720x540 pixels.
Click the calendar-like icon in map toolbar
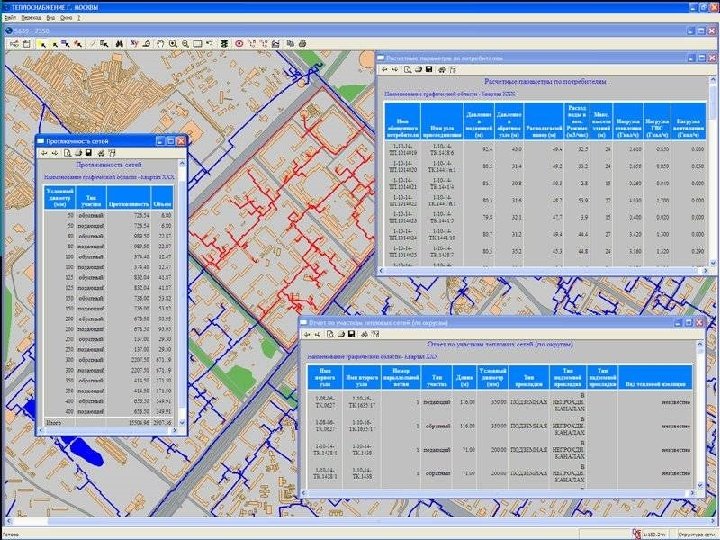click(x=26, y=44)
